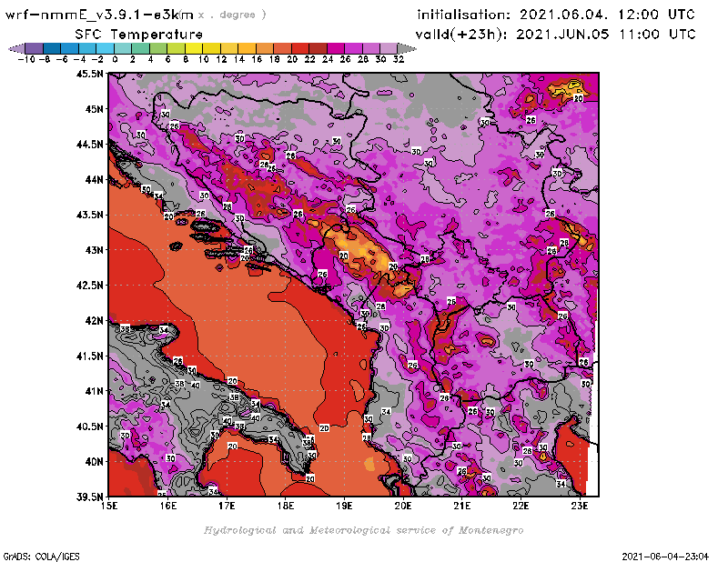Pick the yellow-green 6 to 8 legend swatch
Image resolution: width=728 pixels, height=562 pixels.
[176, 48]
